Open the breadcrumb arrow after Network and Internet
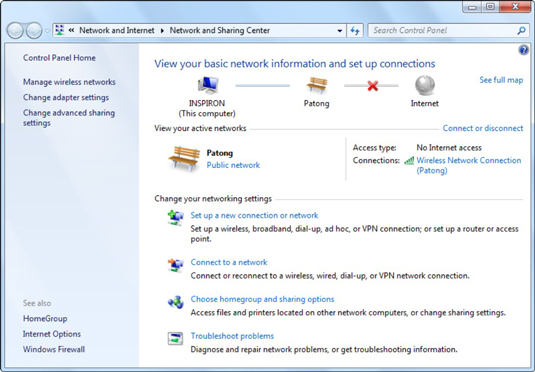This screenshot has width=535, height=372. tap(162, 31)
